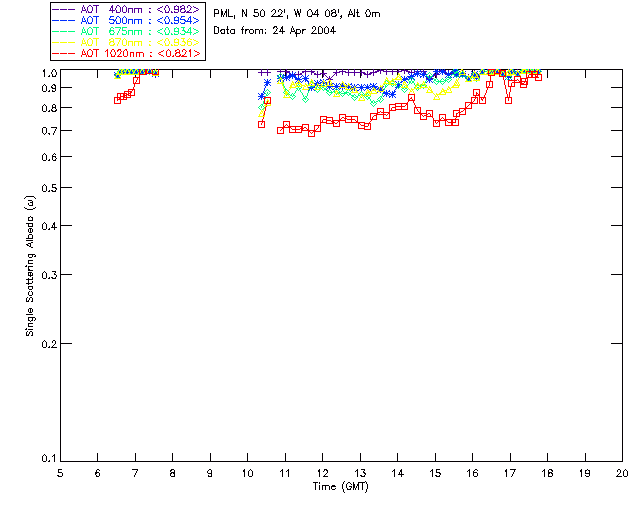Click the y-axis tick label 0.8
The width and height of the screenshot is (640, 512).
tap(49, 108)
